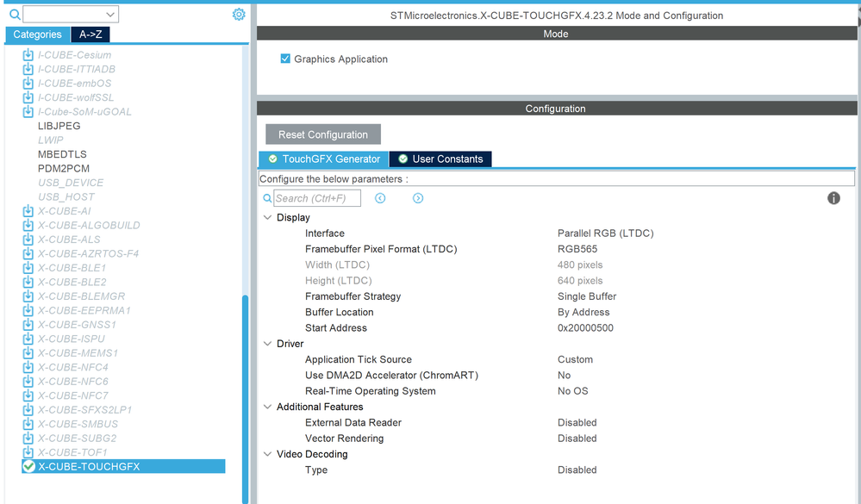Click download icon next to I-CUBE-Cesium
The image size is (861, 504).
coord(28,55)
